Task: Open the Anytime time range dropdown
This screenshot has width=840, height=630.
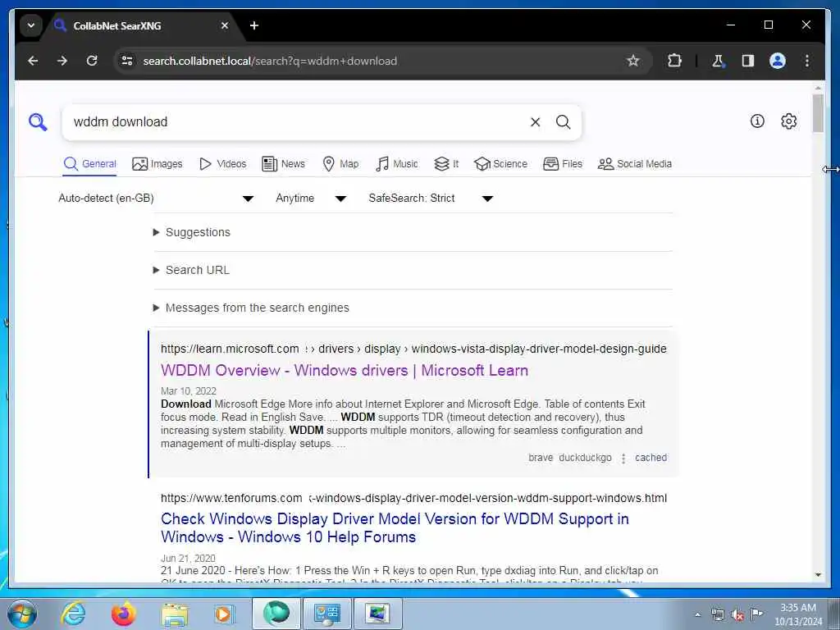Action: (x=311, y=199)
